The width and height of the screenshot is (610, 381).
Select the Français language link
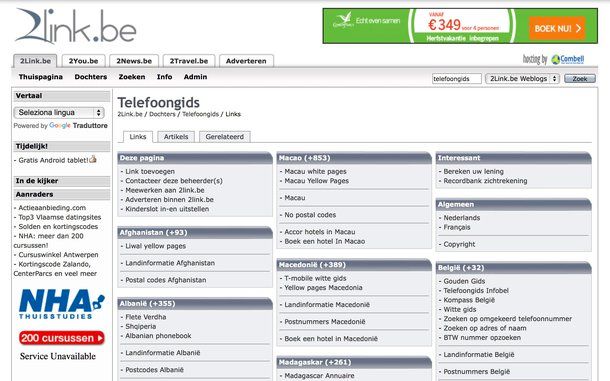coord(457,227)
